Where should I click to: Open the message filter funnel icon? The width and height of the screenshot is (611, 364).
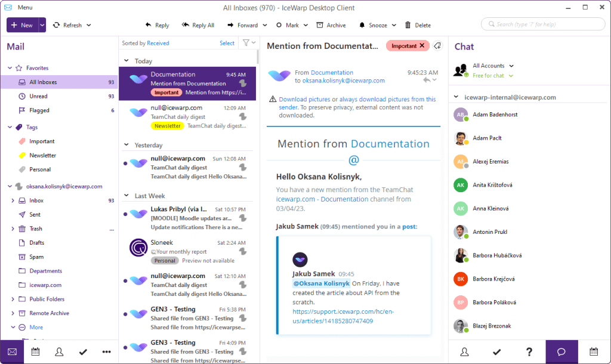pyautogui.click(x=246, y=43)
